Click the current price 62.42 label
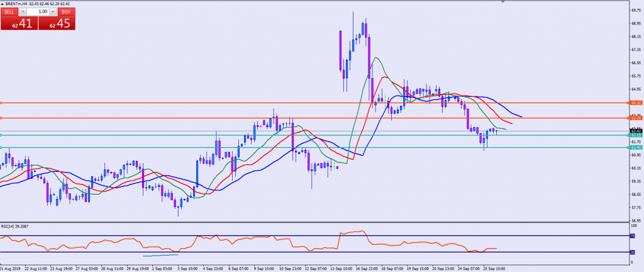 tap(635, 131)
